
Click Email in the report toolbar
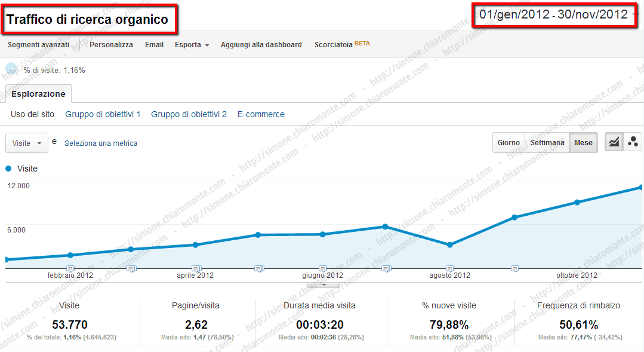[x=154, y=45]
